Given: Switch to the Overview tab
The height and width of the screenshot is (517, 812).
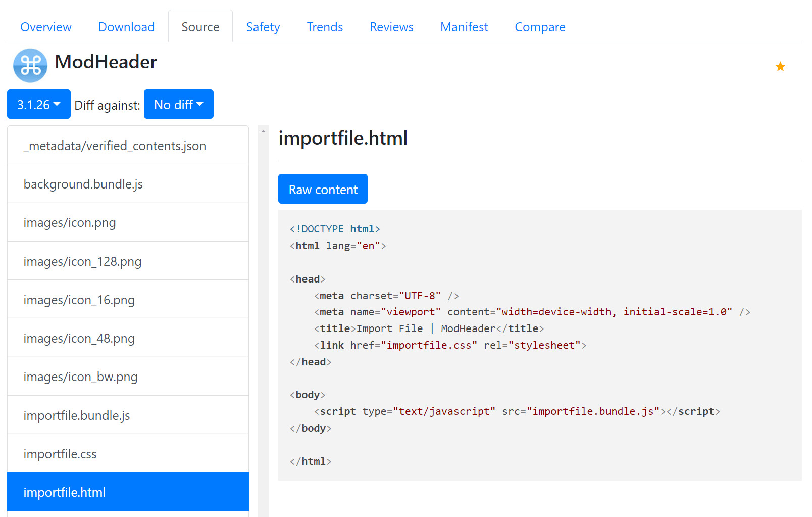Looking at the screenshot, I should tap(46, 27).
